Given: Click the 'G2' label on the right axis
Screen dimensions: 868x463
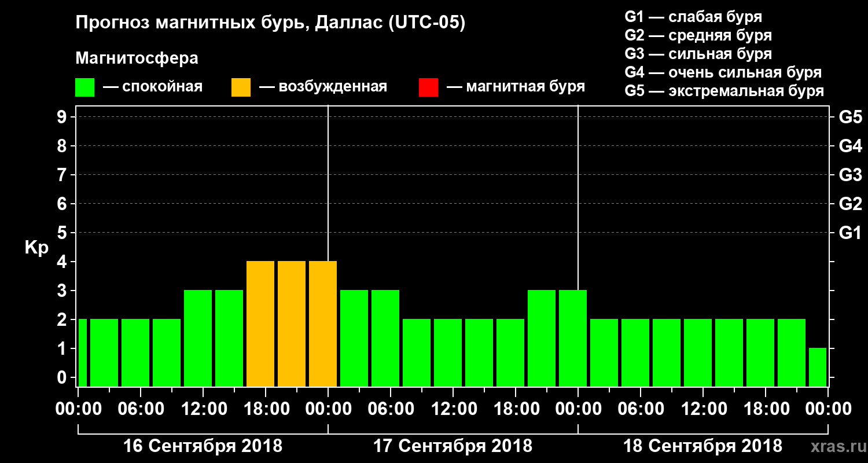Looking at the screenshot, I should tap(850, 204).
